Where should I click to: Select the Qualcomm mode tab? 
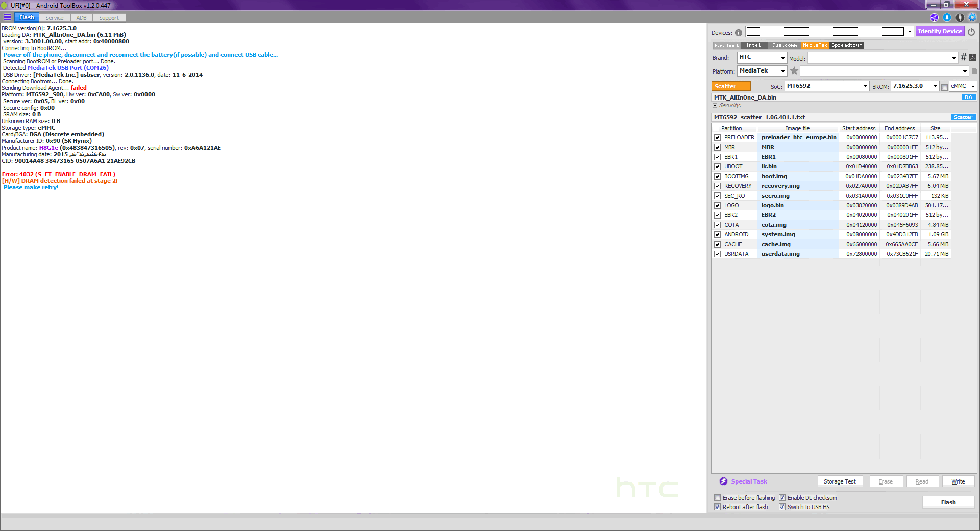pos(785,45)
